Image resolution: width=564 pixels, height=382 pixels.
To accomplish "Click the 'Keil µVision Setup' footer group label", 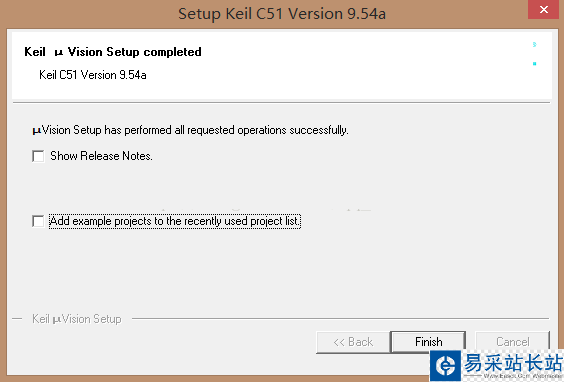I will pyautogui.click(x=77, y=319).
